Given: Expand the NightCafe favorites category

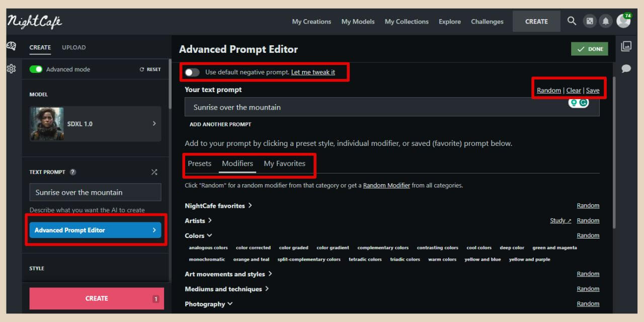Looking at the screenshot, I should tap(218, 206).
